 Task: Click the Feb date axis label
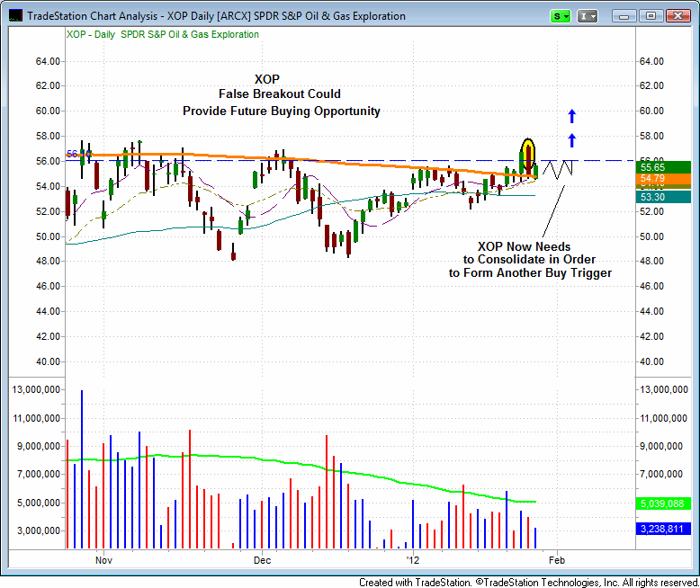tap(557, 560)
